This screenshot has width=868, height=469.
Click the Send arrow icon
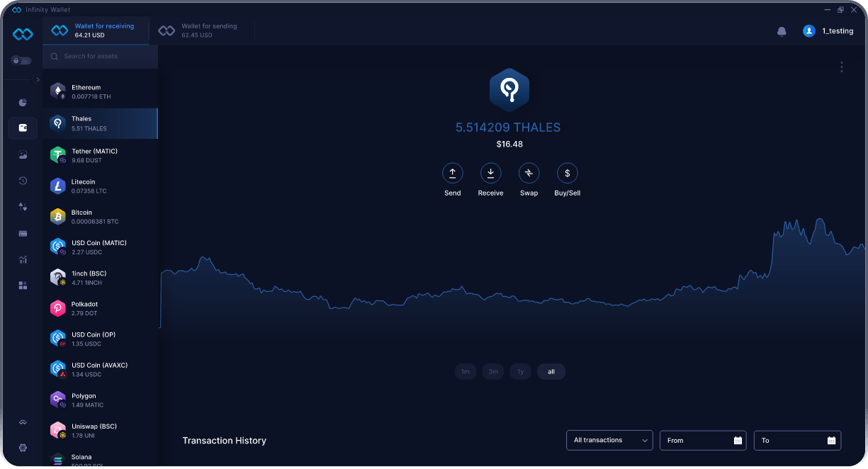[x=453, y=173]
